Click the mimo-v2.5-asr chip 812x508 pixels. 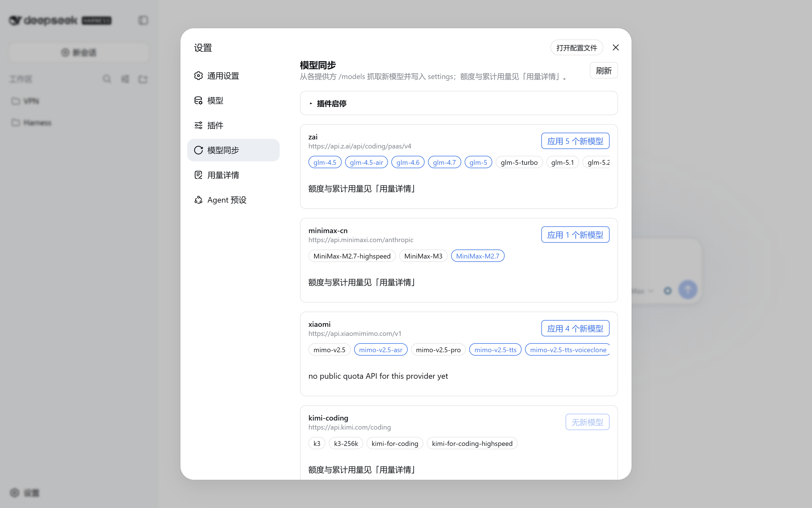point(381,350)
